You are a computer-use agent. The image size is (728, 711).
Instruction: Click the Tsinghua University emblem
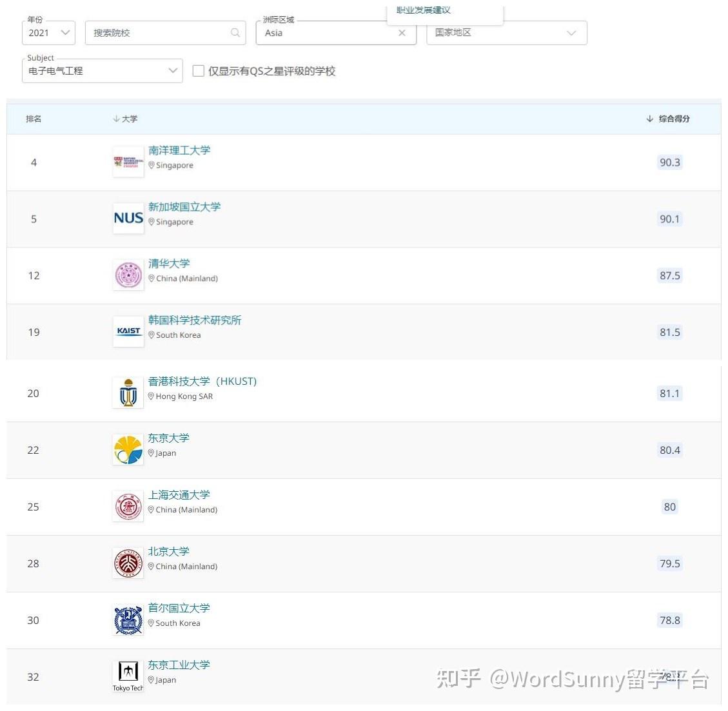pos(128,275)
